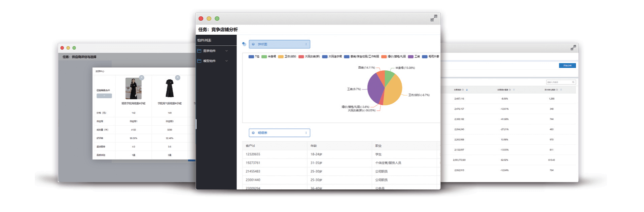Click the three-dot menu on the 饼状图 component
Screen dimensions: 644x212
click(x=306, y=44)
